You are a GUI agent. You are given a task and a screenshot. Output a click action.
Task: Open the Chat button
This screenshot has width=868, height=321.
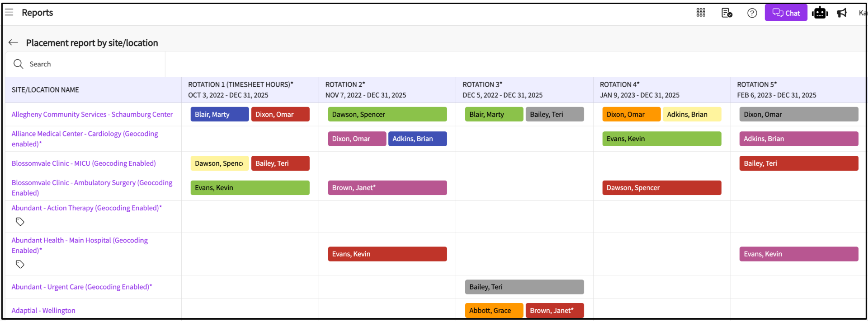[x=786, y=13]
